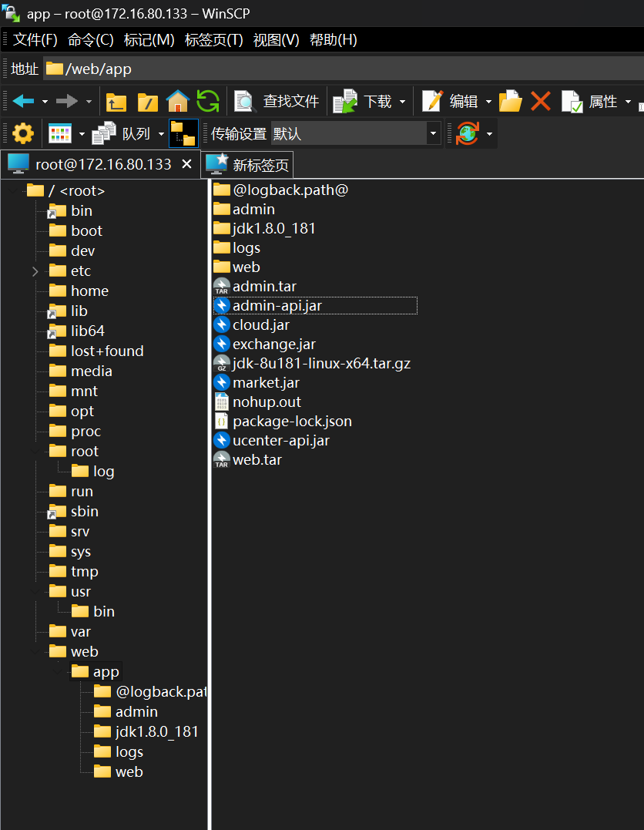The width and height of the screenshot is (644, 830).
Task: Select the home folder in tree
Action: 79,291
